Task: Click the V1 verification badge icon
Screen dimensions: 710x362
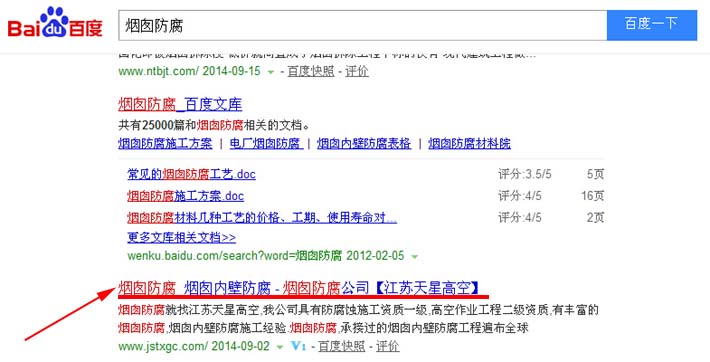Action: [298, 347]
